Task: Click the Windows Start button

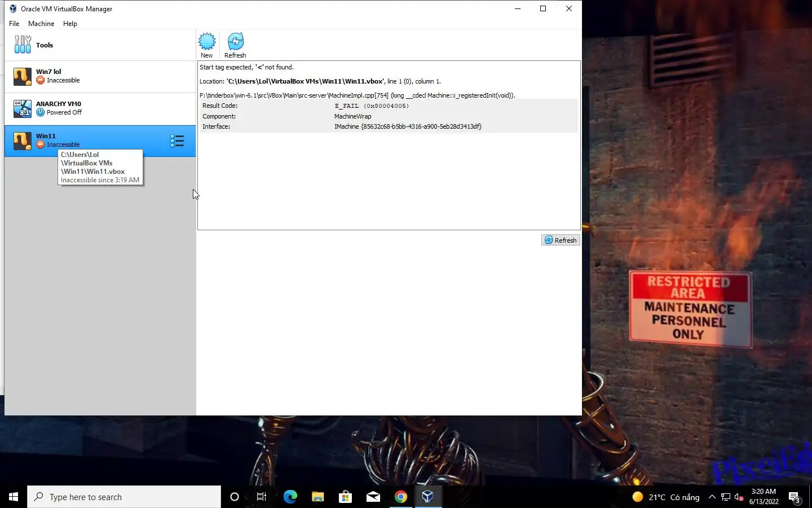Action: [14, 497]
